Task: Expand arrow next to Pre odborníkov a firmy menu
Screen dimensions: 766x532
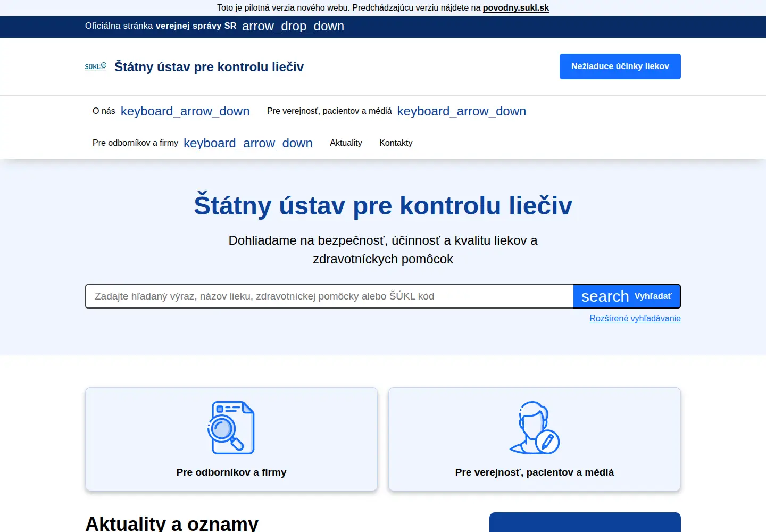Action: (x=248, y=143)
